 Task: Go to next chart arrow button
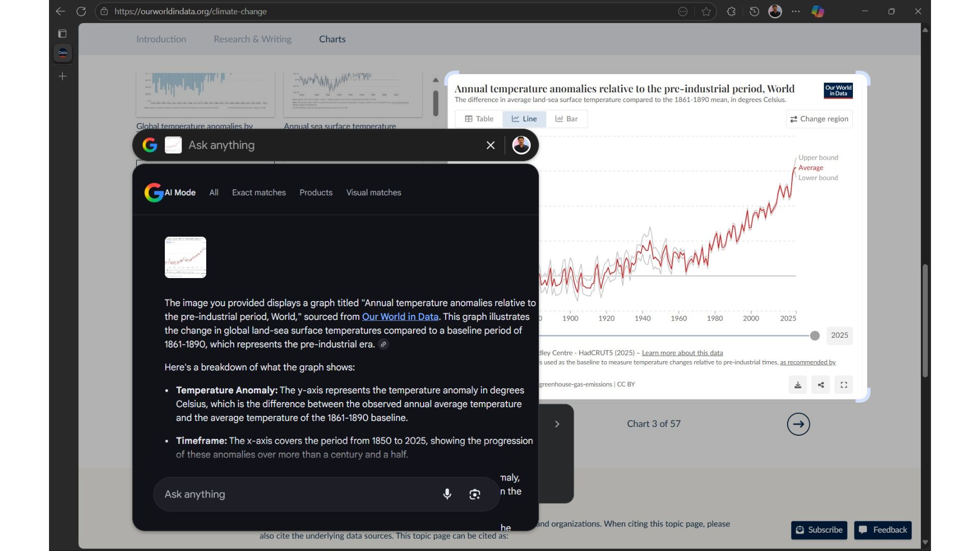point(798,424)
